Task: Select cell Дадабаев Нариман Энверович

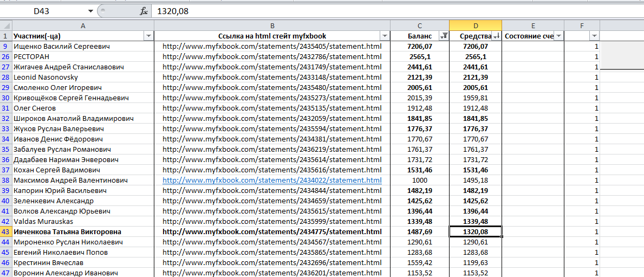Action: (x=83, y=159)
